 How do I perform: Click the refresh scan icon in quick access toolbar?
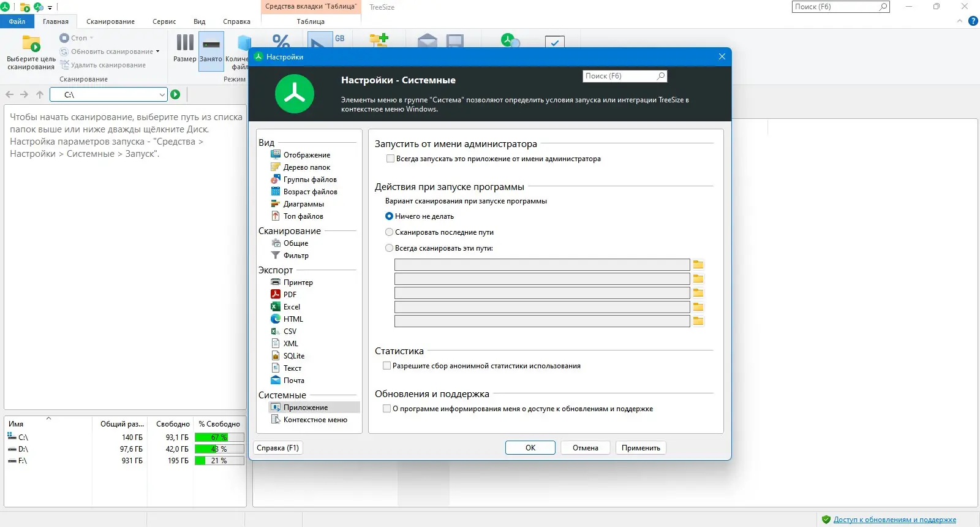[x=39, y=7]
